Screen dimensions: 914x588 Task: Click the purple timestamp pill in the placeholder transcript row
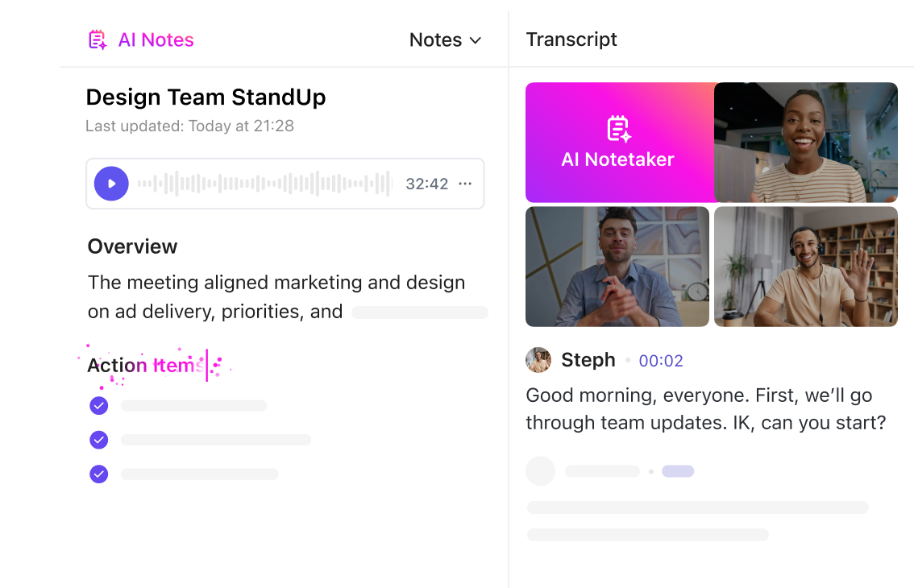[x=678, y=470]
